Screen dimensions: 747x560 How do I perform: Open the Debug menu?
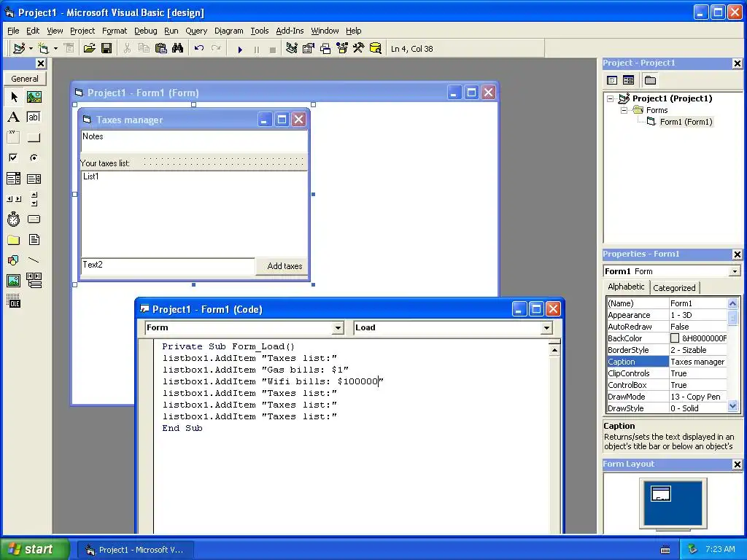pyautogui.click(x=145, y=31)
